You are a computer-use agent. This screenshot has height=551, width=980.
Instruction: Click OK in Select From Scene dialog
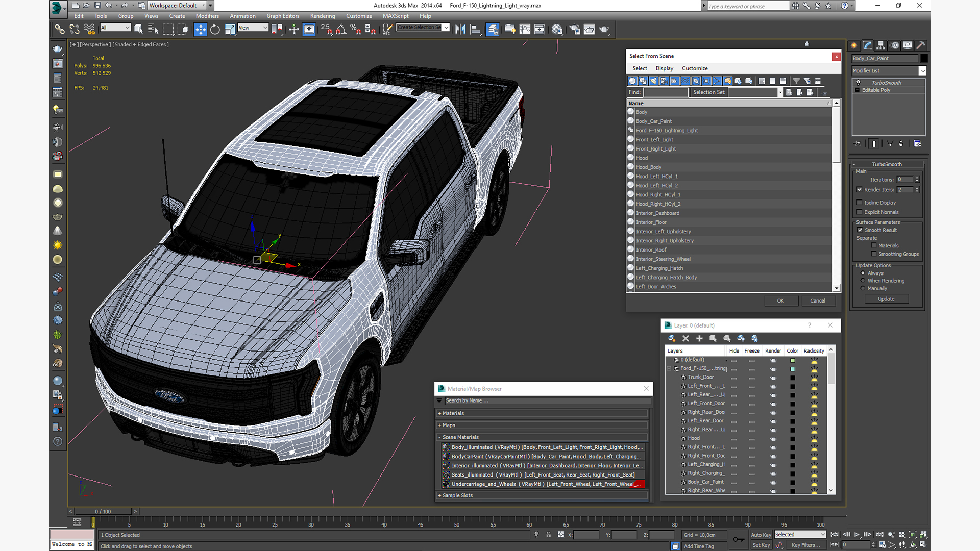(x=780, y=301)
